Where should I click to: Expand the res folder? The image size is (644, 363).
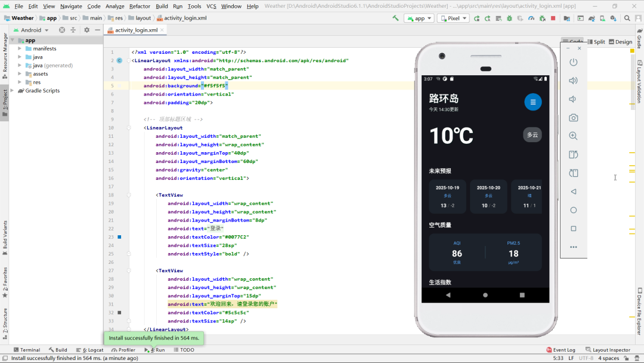[x=20, y=82]
